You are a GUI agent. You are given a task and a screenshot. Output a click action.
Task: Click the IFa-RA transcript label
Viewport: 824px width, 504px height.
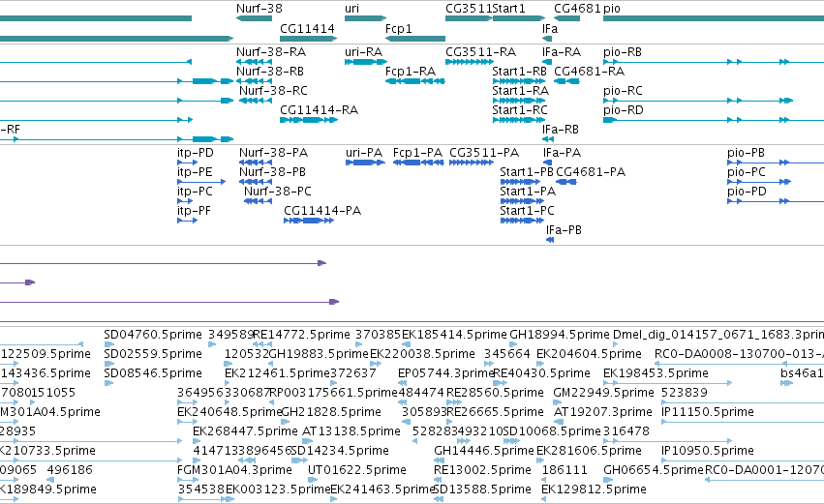click(x=562, y=52)
